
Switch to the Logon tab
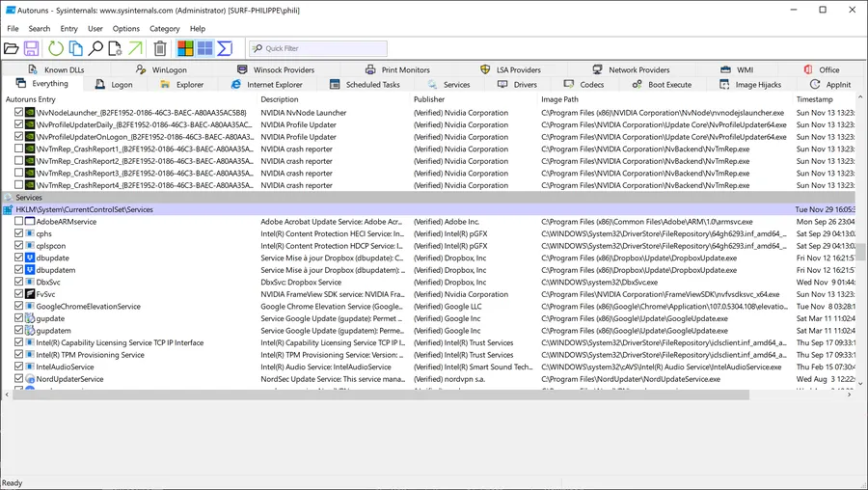coord(114,84)
